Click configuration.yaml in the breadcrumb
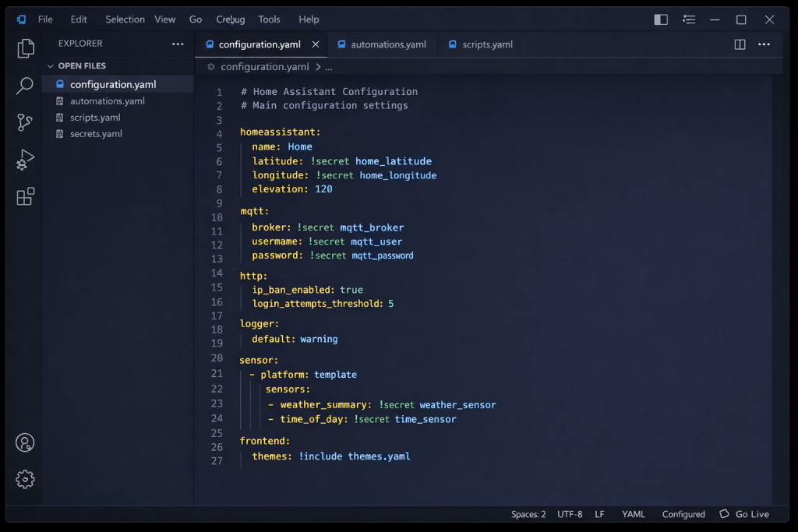 (x=265, y=67)
